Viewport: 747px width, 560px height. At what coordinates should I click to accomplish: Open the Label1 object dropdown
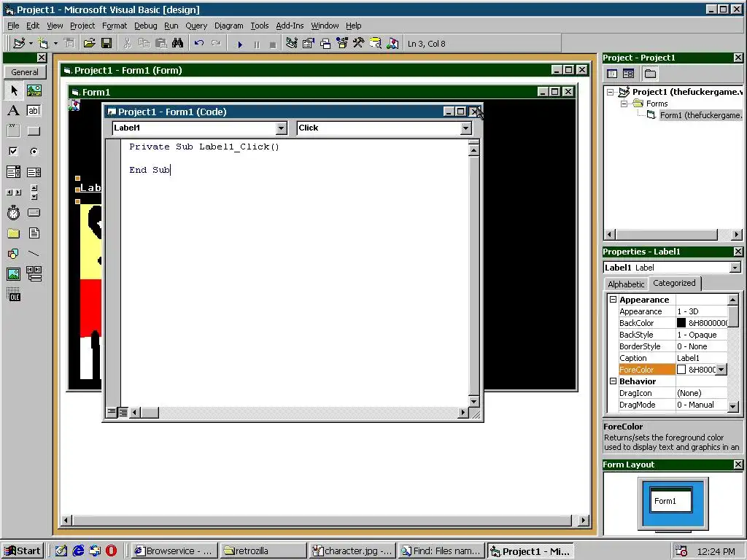click(282, 128)
